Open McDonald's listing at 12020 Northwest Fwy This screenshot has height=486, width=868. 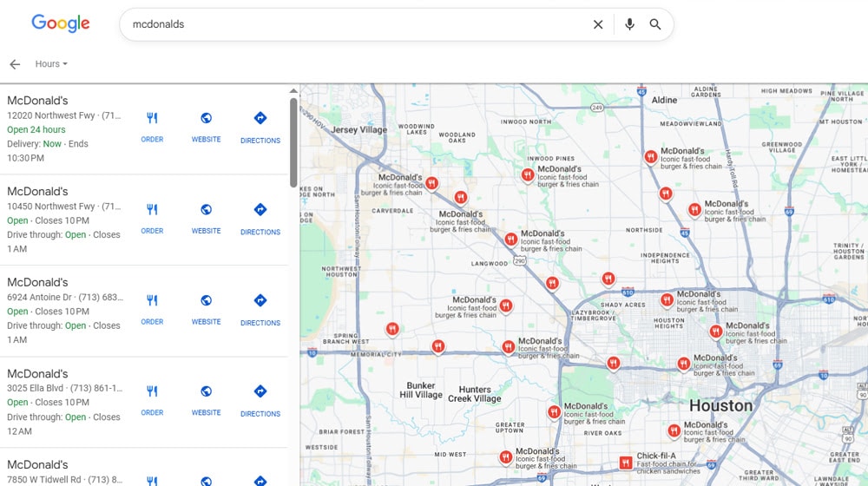click(37, 100)
